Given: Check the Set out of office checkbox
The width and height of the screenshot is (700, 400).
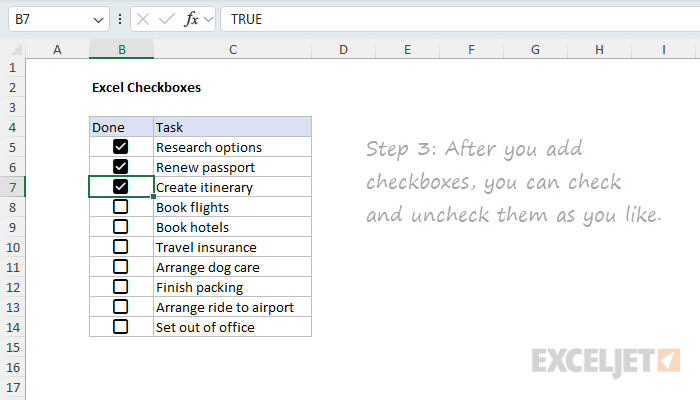Looking at the screenshot, I should (121, 327).
